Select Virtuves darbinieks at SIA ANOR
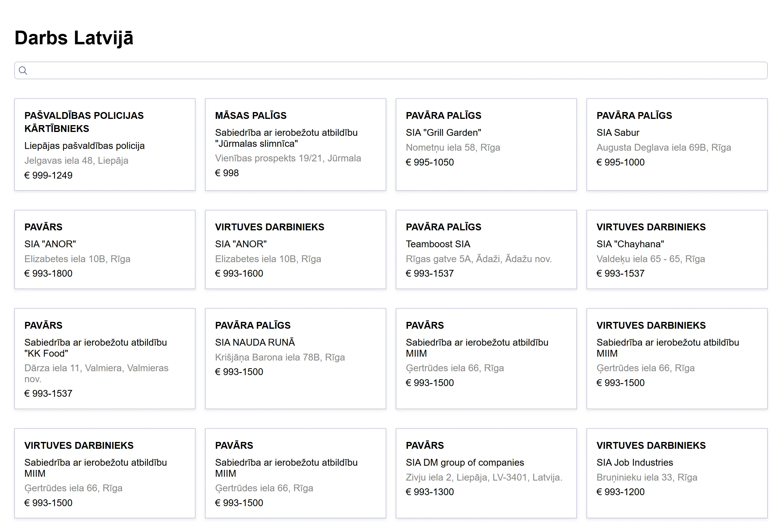Image resolution: width=782 pixels, height=532 pixels. pos(295,249)
